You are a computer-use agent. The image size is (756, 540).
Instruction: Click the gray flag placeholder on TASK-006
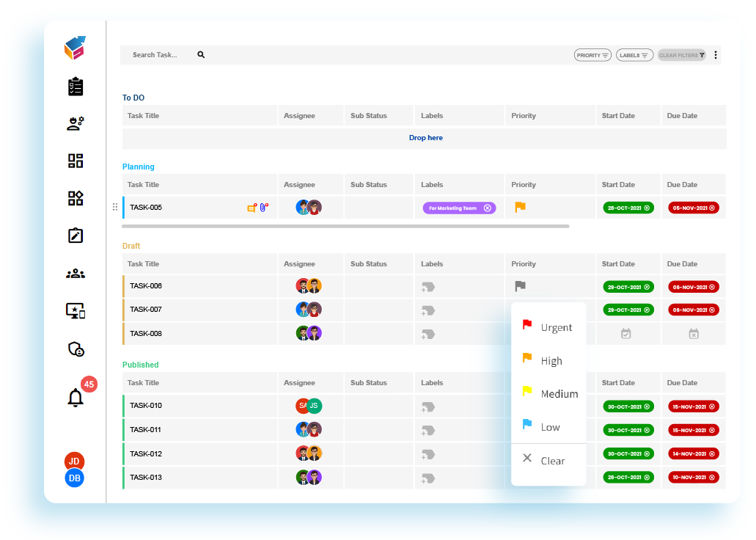tap(519, 286)
